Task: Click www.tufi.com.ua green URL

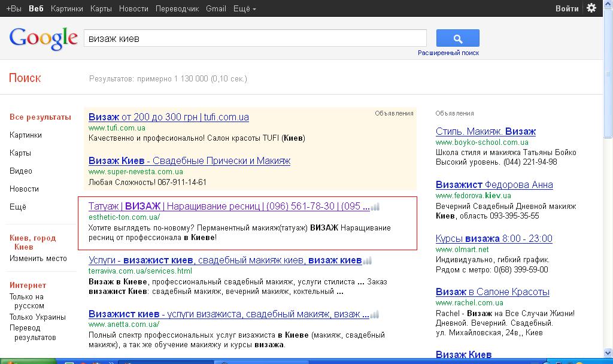Action: (117, 128)
